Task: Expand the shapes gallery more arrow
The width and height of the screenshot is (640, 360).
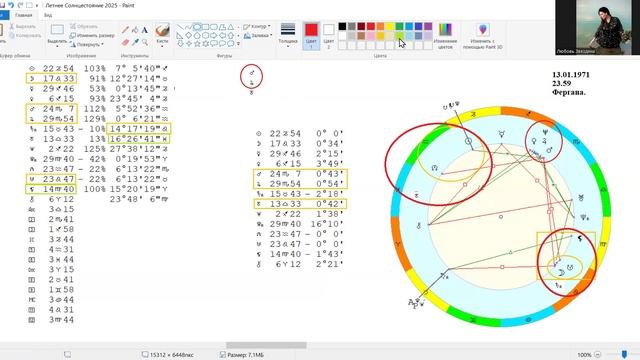Action: (238, 44)
